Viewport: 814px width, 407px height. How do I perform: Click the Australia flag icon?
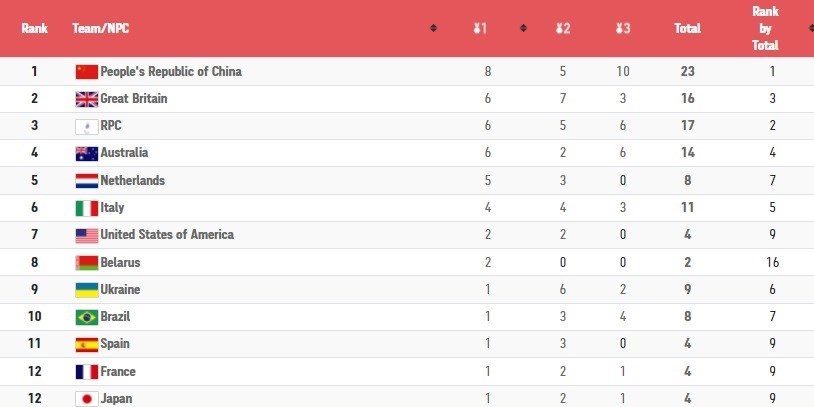pos(87,153)
